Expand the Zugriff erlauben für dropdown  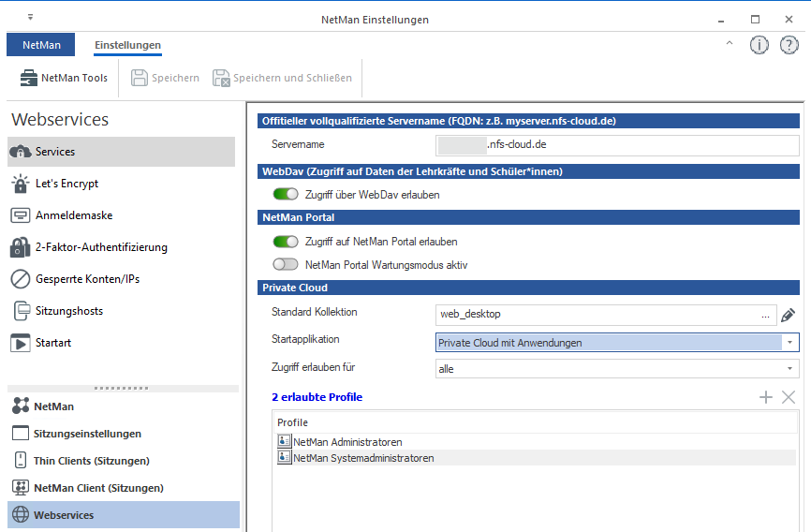(x=790, y=369)
